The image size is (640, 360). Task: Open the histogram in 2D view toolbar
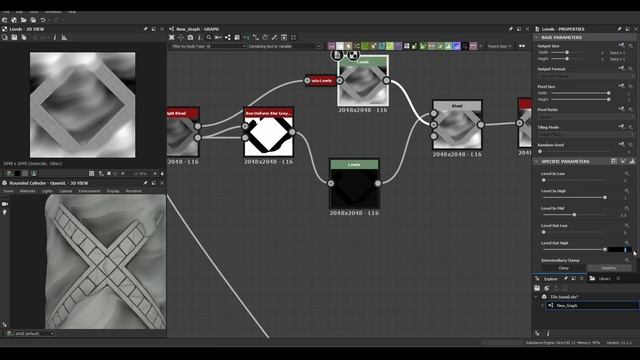(64, 38)
